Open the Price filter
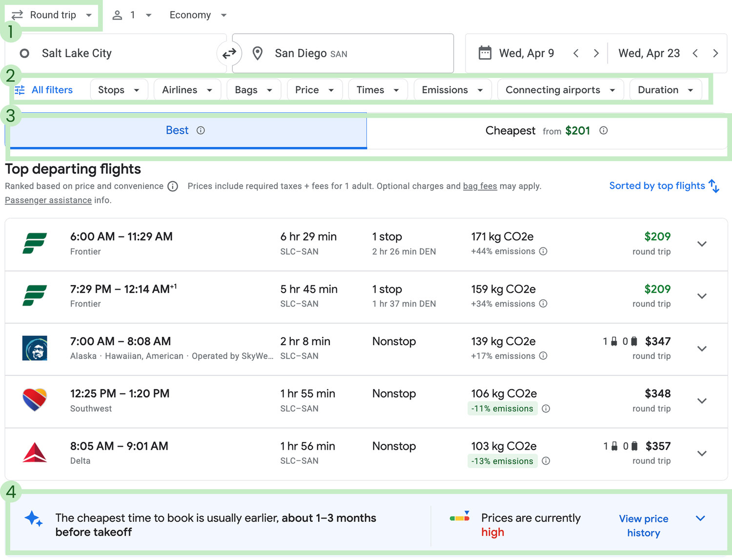The height and width of the screenshot is (560, 732). 315,90
